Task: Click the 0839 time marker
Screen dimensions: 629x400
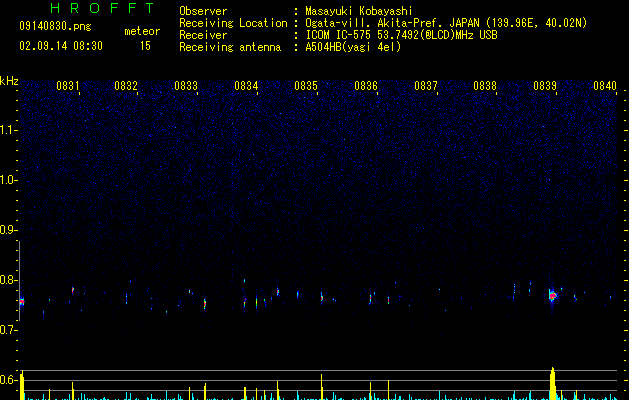Action: click(x=545, y=86)
